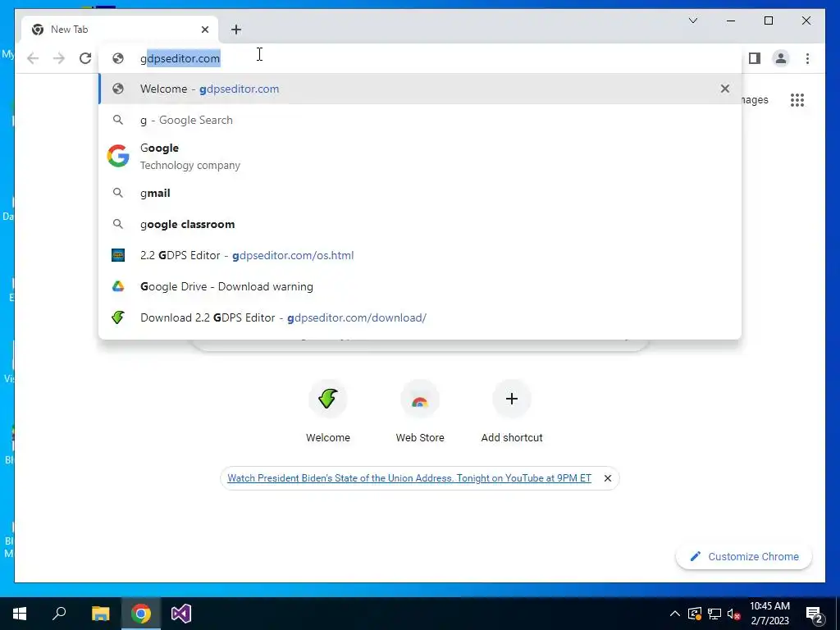Viewport: 840px width, 630px height.
Task: Click the Chrome taskbar icon
Action: point(141,614)
